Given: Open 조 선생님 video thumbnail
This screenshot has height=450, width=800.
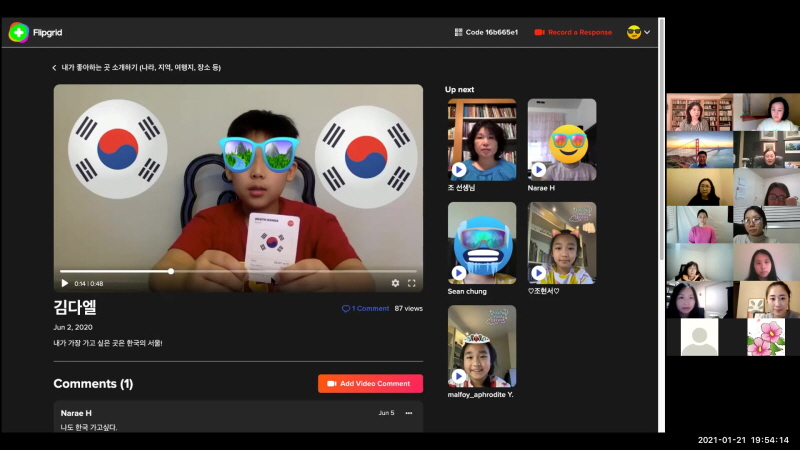Looking at the screenshot, I should coord(482,138).
